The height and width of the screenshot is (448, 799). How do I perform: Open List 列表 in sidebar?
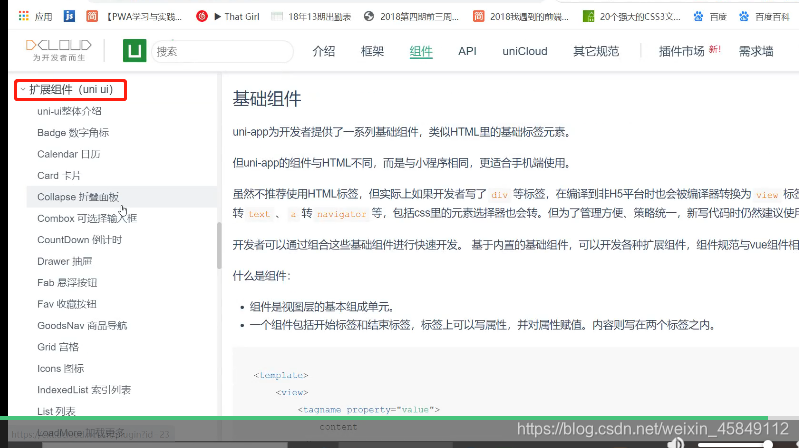(x=56, y=411)
